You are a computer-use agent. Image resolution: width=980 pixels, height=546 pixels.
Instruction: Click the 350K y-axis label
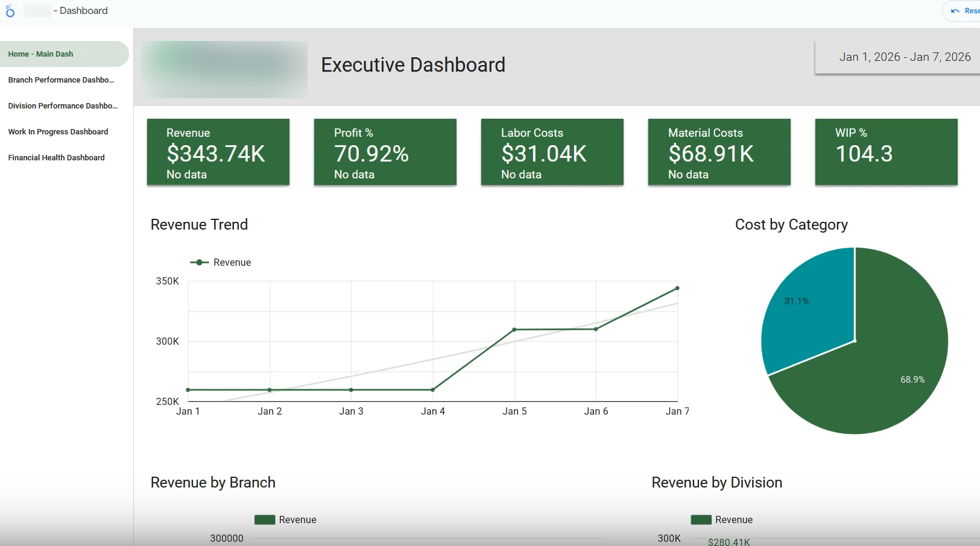(168, 281)
